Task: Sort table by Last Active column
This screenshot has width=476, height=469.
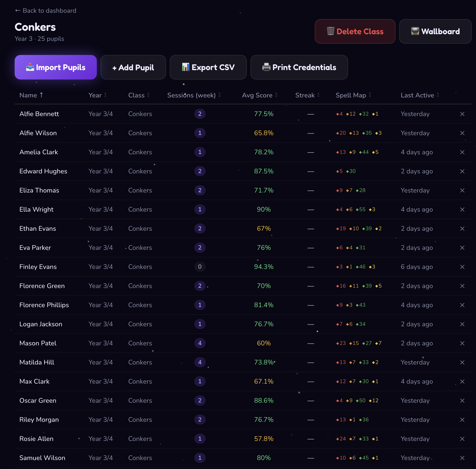Action: (420, 95)
